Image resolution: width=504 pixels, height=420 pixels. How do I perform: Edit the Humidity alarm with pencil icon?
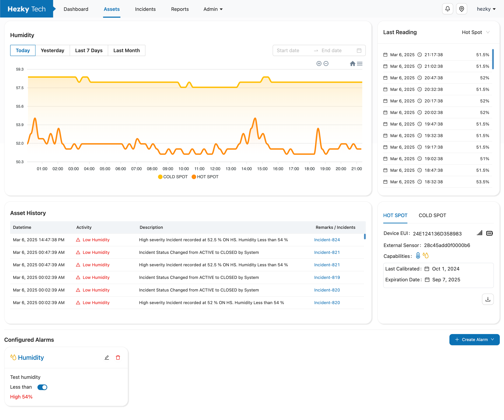pyautogui.click(x=107, y=357)
